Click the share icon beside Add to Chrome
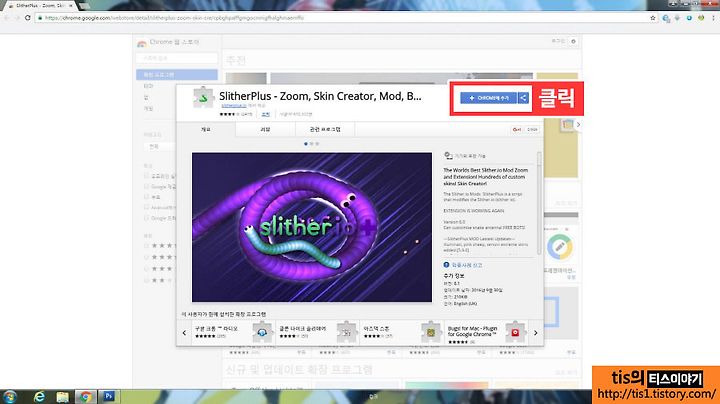Screen dimensions: 720x404 (523, 98)
